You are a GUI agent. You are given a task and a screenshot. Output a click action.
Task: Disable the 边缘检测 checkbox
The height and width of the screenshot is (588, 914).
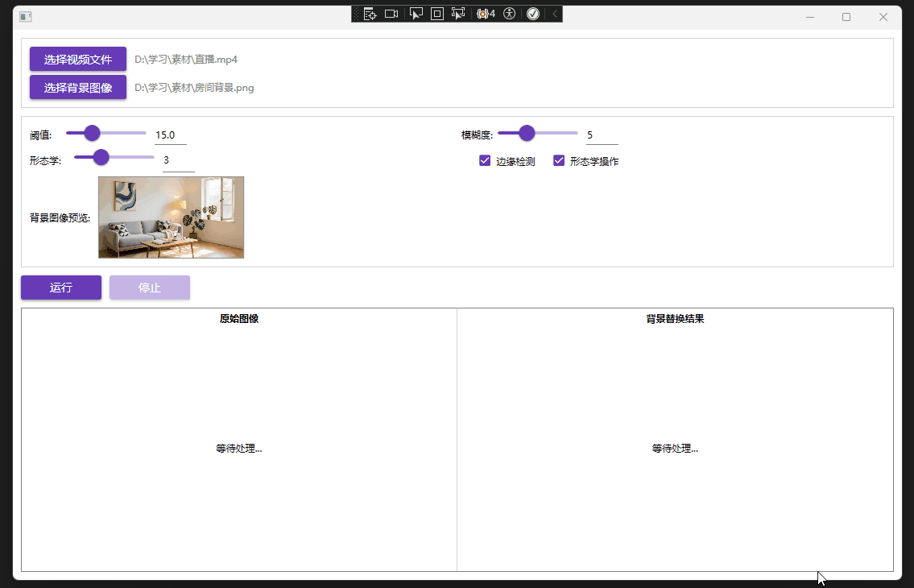485,160
